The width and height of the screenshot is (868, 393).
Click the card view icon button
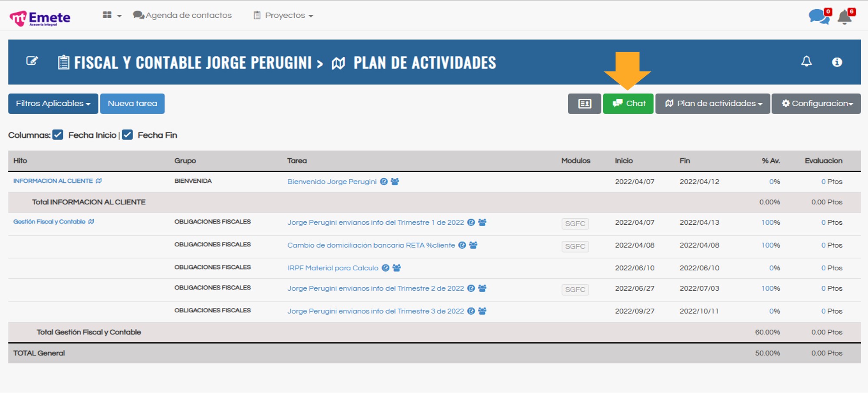584,104
